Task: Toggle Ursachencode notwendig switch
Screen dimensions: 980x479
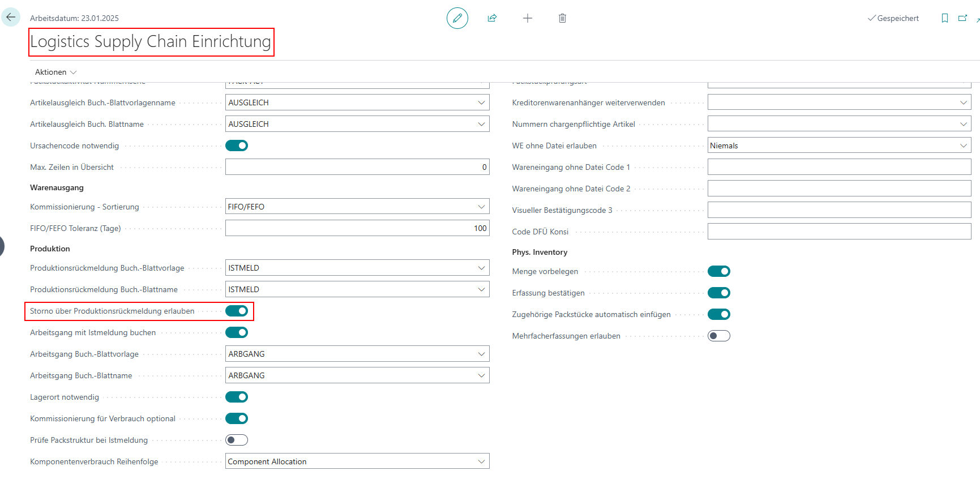Action: (x=237, y=146)
